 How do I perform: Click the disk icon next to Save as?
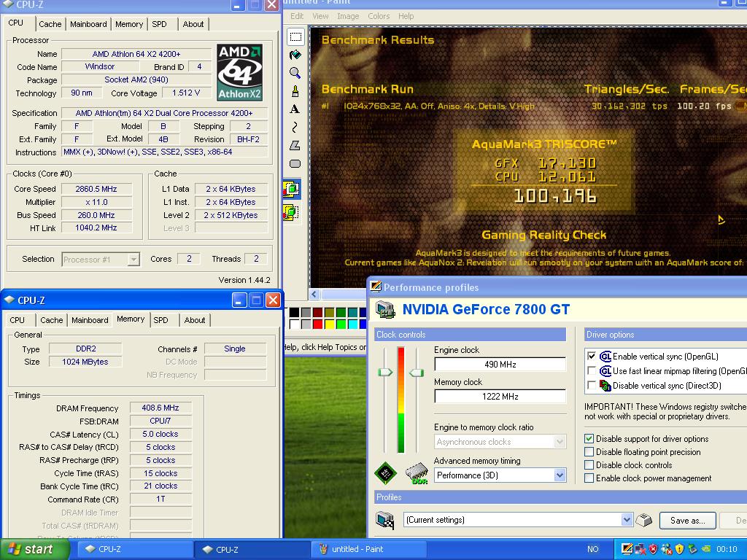pos(644,520)
